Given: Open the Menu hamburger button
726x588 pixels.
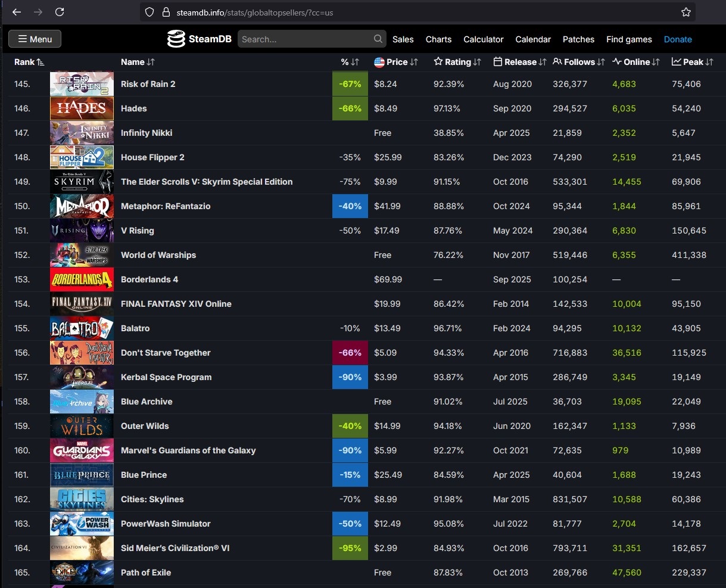Looking at the screenshot, I should [x=35, y=39].
